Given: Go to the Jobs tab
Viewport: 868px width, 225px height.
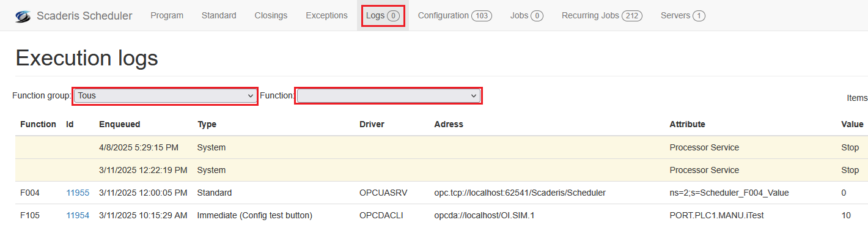Looking at the screenshot, I should [x=527, y=15].
